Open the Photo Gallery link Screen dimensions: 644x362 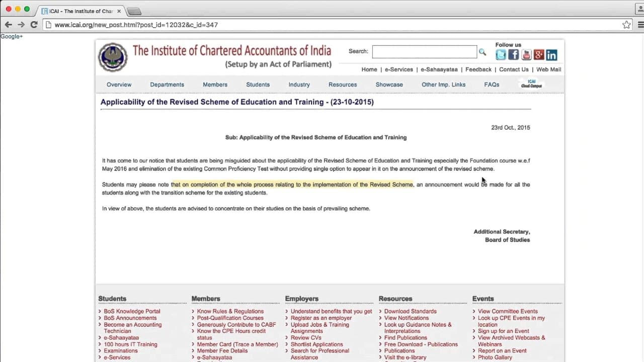click(x=495, y=357)
